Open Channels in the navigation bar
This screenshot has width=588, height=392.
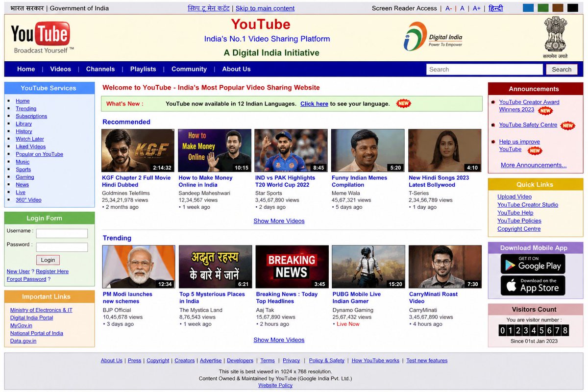(100, 69)
